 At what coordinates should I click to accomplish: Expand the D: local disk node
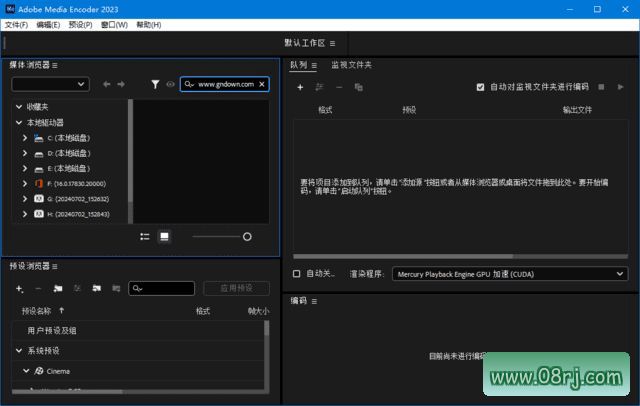pyautogui.click(x=25, y=153)
